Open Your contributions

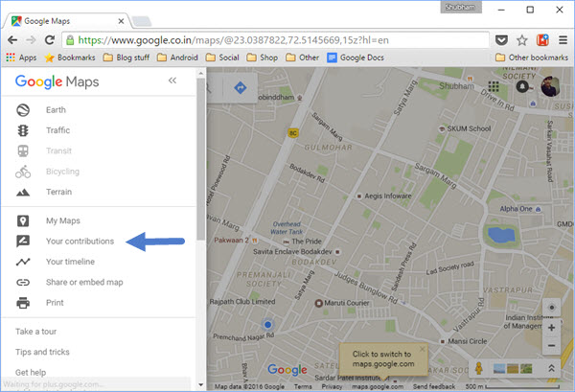pyautogui.click(x=80, y=242)
